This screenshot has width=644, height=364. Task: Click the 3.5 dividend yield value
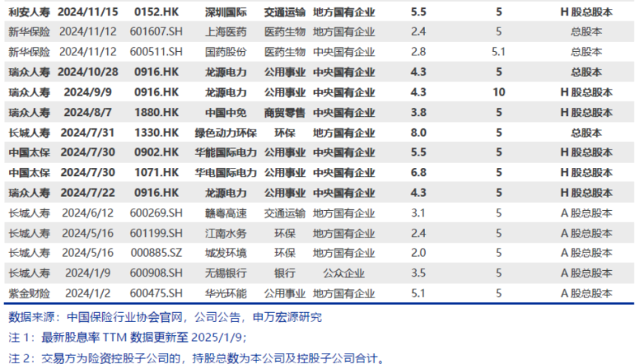(418, 273)
